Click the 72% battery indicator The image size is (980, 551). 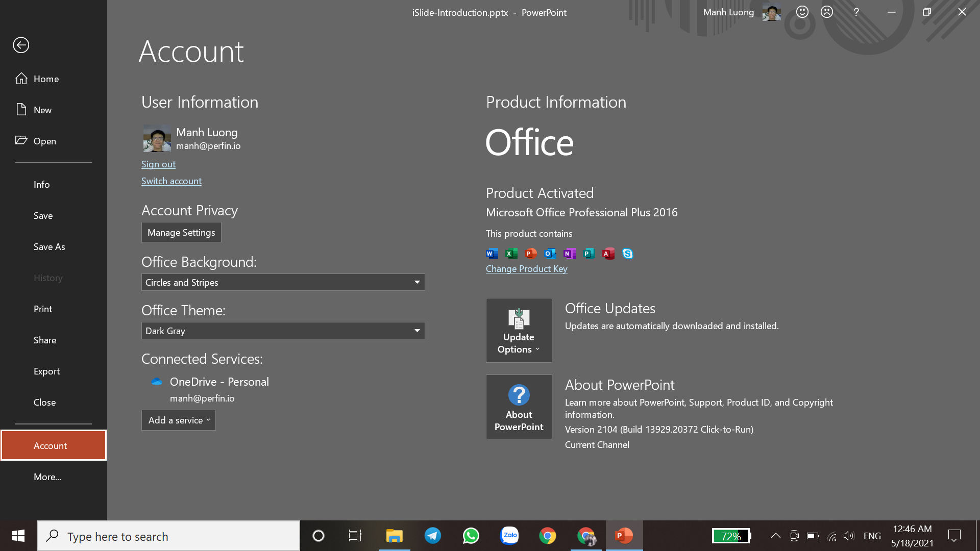(731, 536)
